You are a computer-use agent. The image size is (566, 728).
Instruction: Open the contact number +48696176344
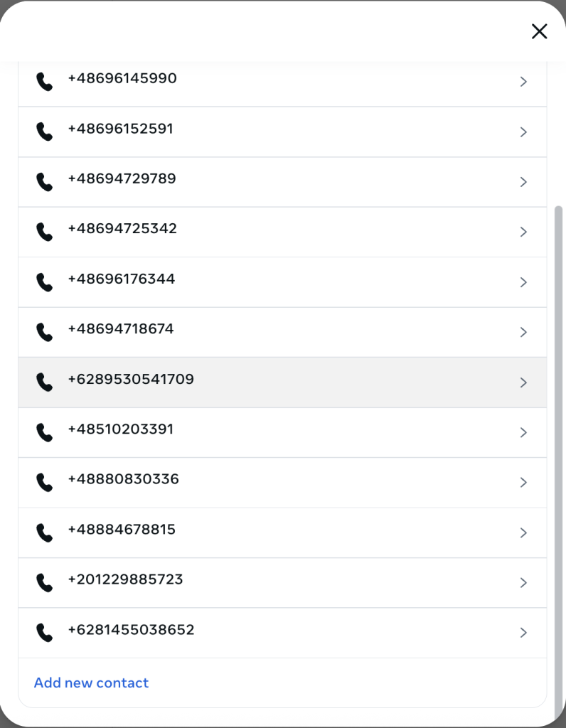(x=121, y=279)
